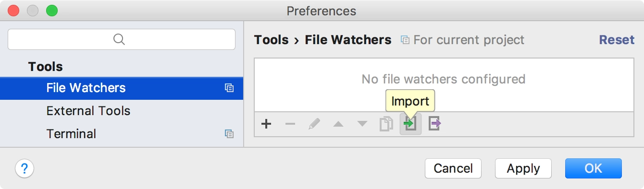Move watcher up with the up arrow

pos(338,124)
